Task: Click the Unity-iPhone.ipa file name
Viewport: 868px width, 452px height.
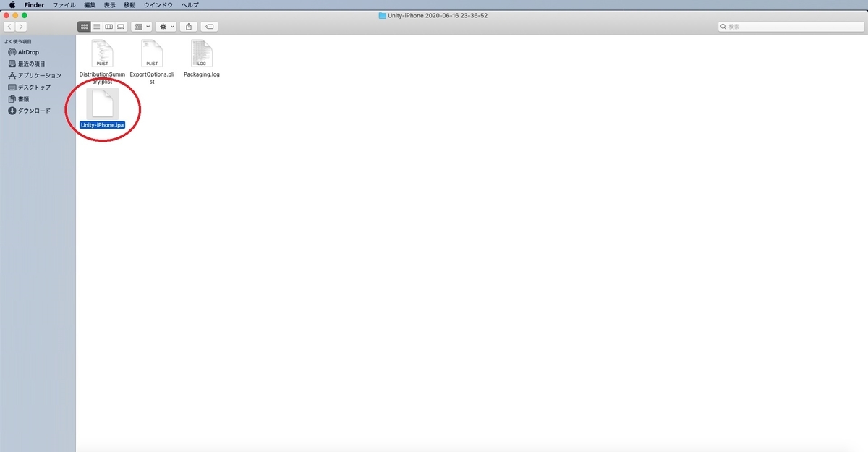Action: (x=102, y=124)
